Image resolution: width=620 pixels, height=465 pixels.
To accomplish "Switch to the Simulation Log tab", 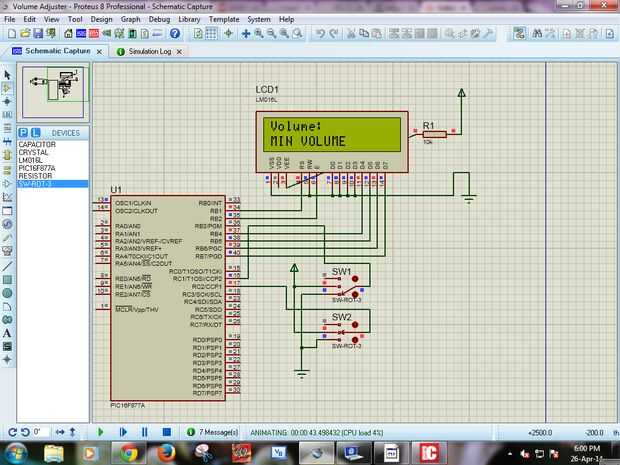I will pos(151,50).
